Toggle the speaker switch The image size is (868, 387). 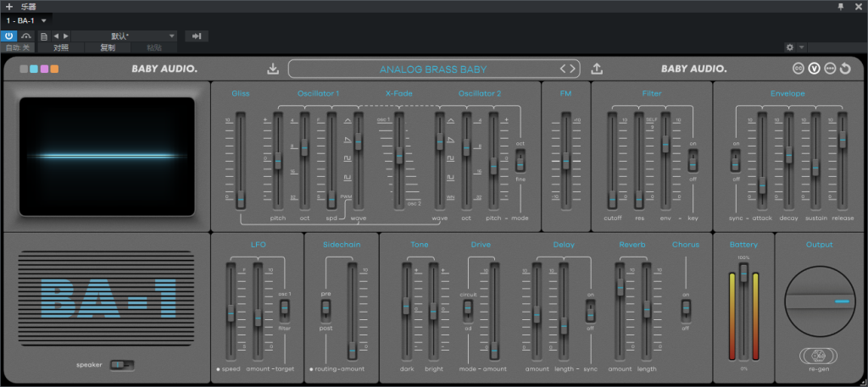(x=122, y=365)
